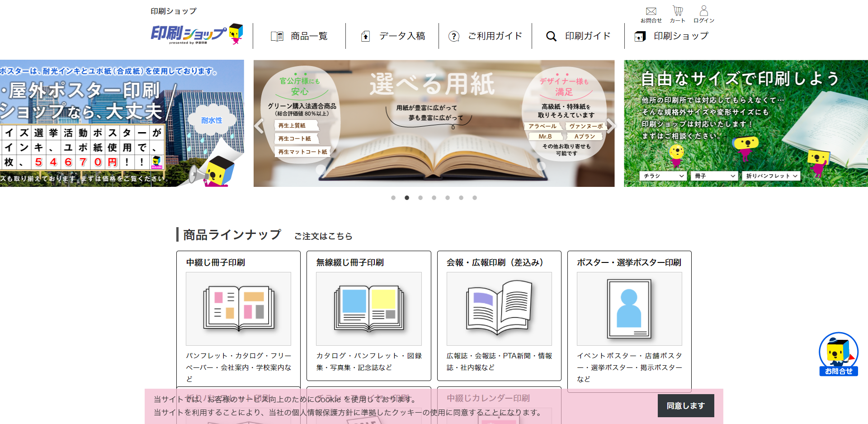Viewport: 868px width, 424px height.
Task: Open the 冊子 dropdown selector
Action: click(x=713, y=176)
